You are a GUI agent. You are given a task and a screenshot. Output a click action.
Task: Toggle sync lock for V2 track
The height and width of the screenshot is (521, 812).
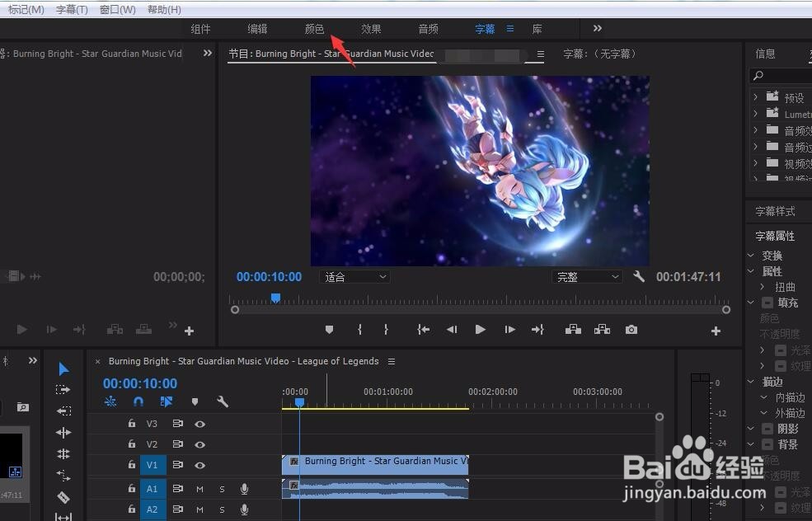coord(177,444)
